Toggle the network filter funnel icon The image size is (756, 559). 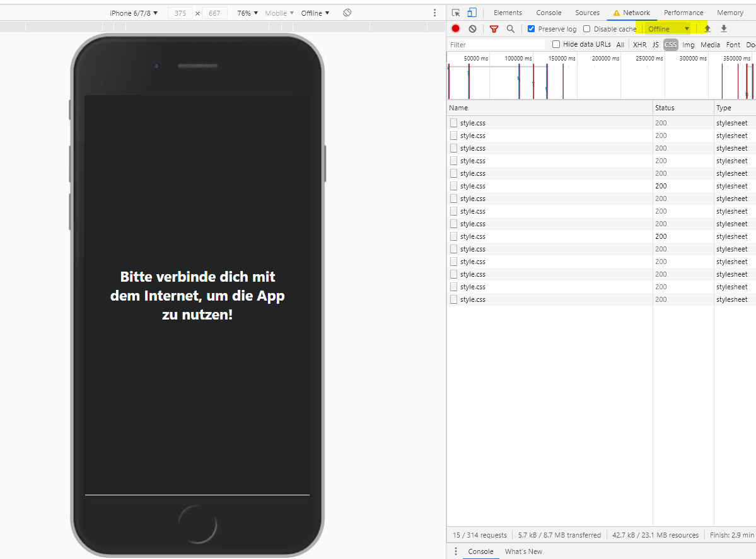coord(494,29)
